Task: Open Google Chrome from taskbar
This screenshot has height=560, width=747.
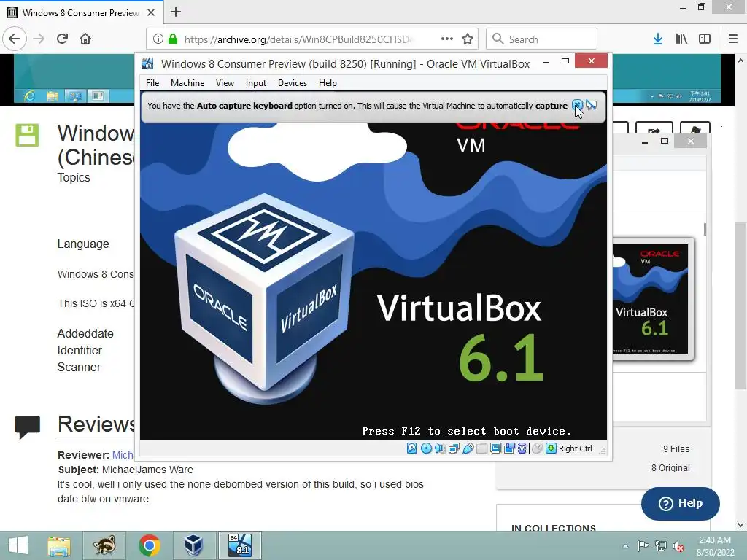Action: [149, 545]
